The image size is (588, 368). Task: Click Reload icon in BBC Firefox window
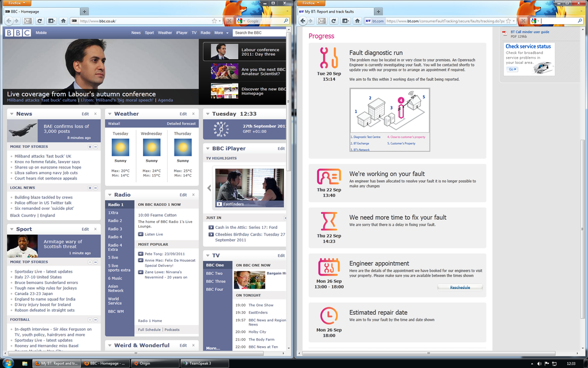40,21
